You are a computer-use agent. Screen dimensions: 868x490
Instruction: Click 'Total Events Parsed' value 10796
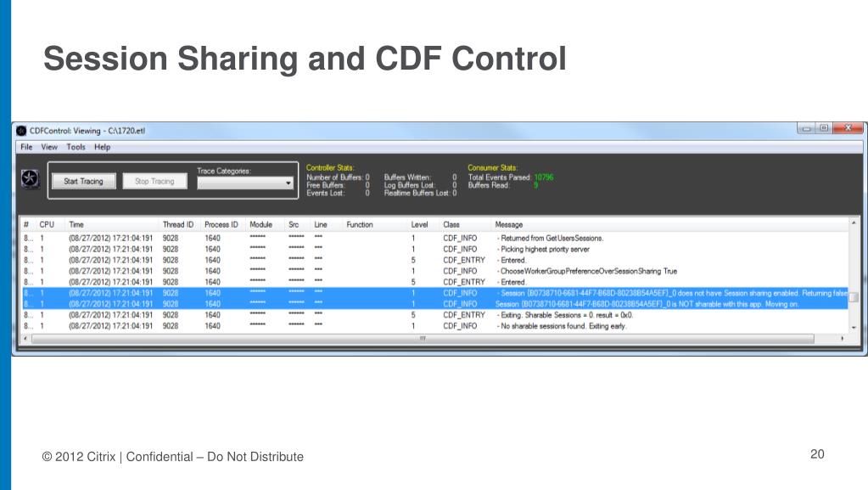(544, 177)
